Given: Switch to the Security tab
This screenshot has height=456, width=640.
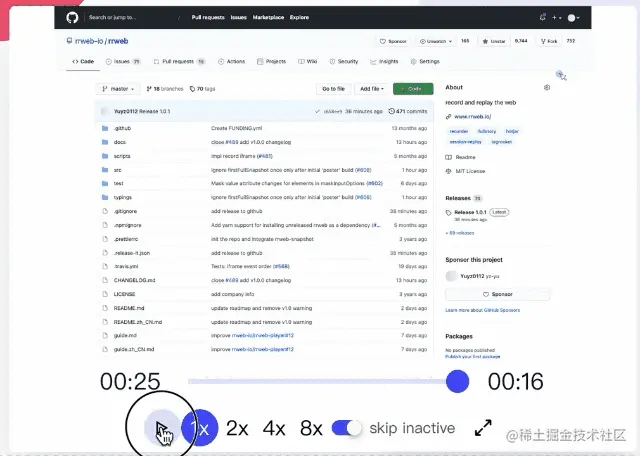Looking at the screenshot, I should tap(344, 61).
